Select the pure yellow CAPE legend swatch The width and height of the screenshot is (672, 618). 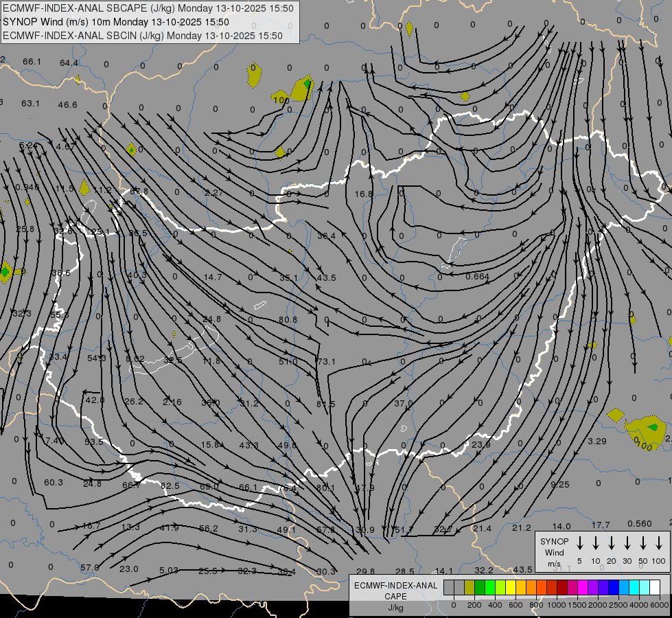point(511,588)
